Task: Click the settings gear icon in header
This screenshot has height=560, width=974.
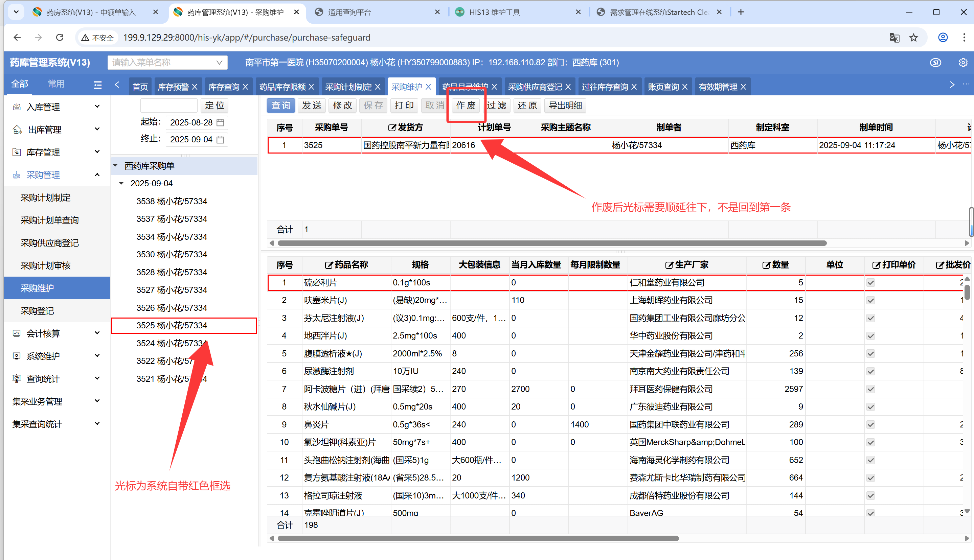Action: (x=962, y=62)
